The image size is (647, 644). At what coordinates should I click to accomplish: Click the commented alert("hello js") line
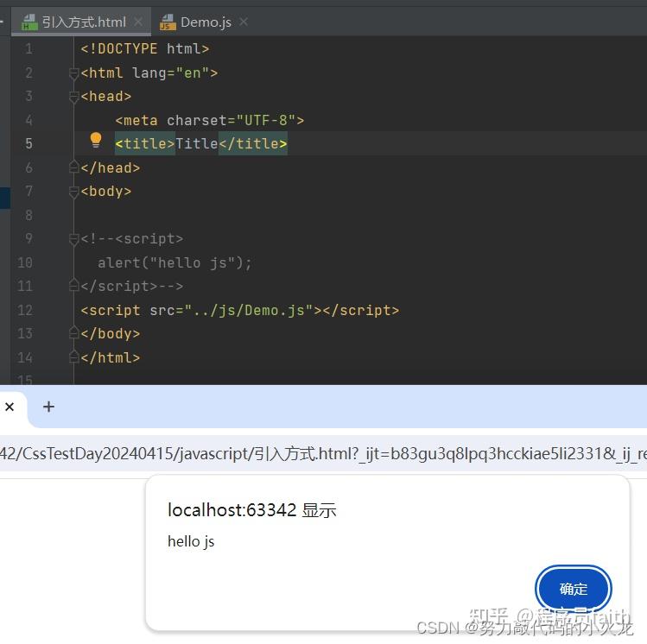pos(174,262)
